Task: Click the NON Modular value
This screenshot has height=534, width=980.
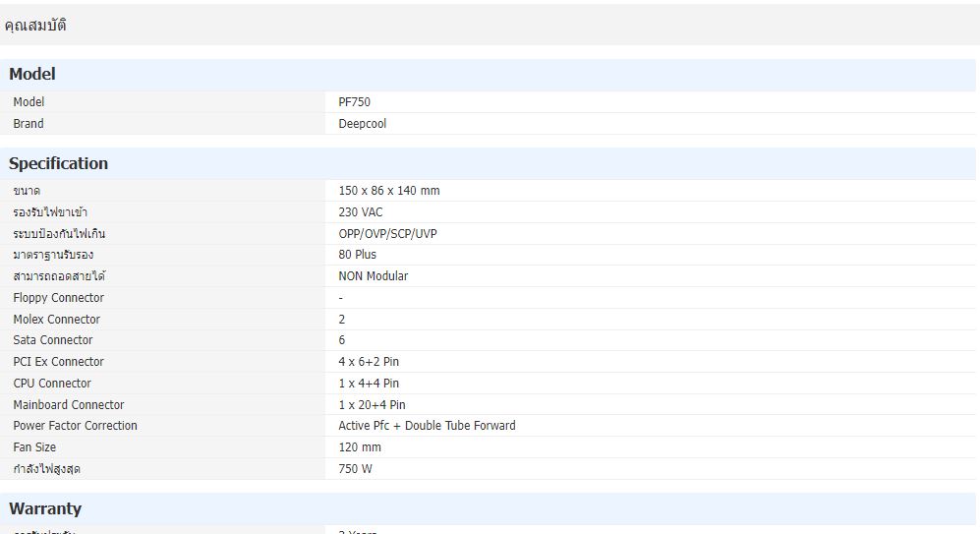Action: pos(373,276)
